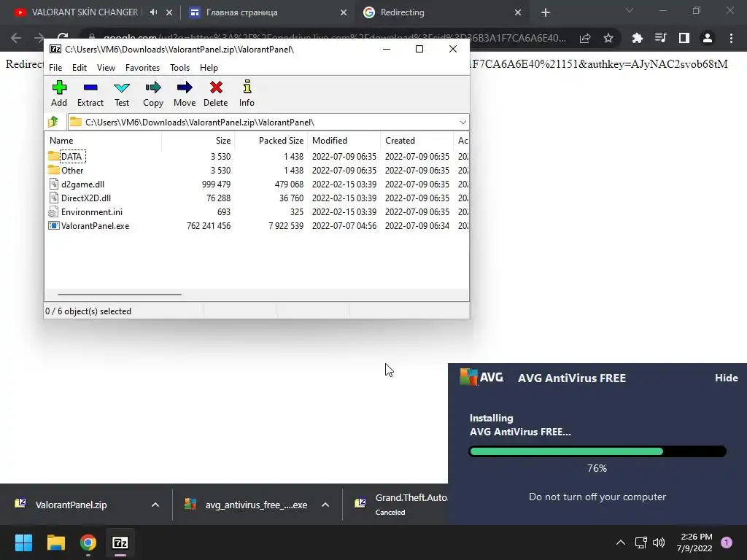Select the Other folder
Screen dimensions: 747x560
tap(66, 170)
